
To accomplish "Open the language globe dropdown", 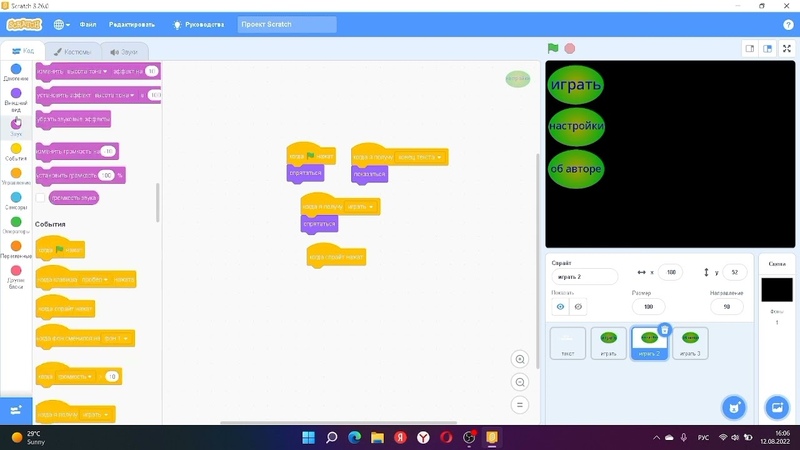I will (62, 24).
